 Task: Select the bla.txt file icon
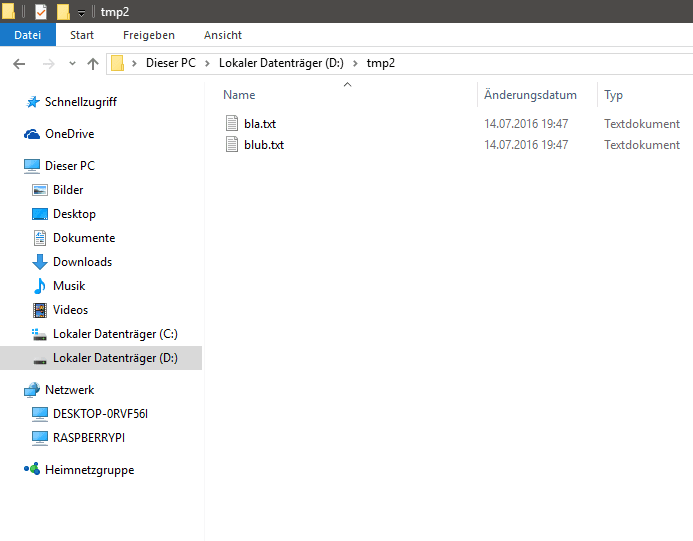pyautogui.click(x=232, y=123)
